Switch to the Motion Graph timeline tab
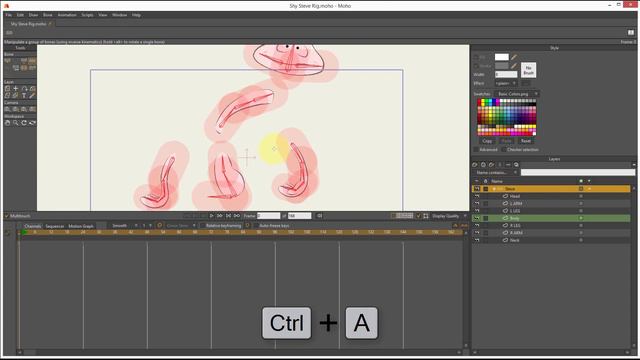The width and height of the screenshot is (640, 360). (x=81, y=226)
